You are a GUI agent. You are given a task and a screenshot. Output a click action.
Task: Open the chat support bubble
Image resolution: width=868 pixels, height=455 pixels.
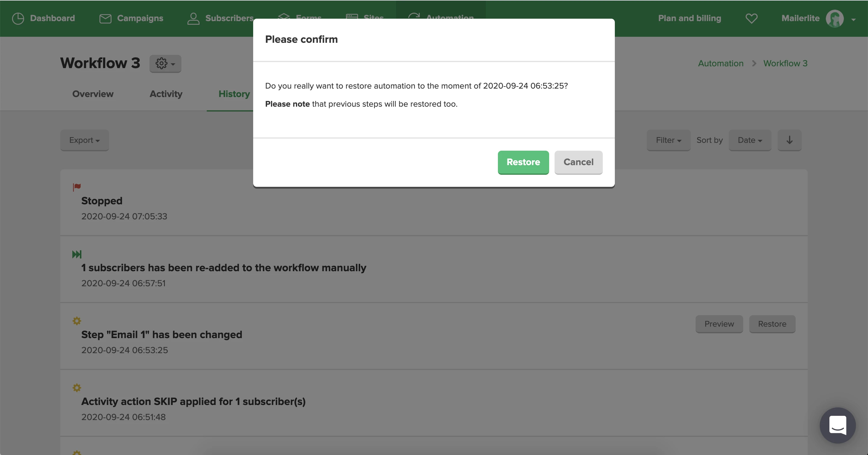coord(837,425)
